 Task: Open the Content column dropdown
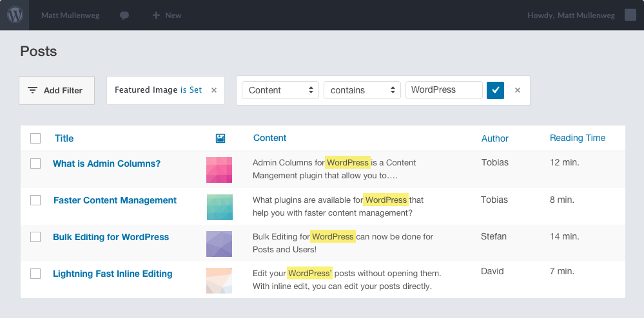pyautogui.click(x=280, y=90)
